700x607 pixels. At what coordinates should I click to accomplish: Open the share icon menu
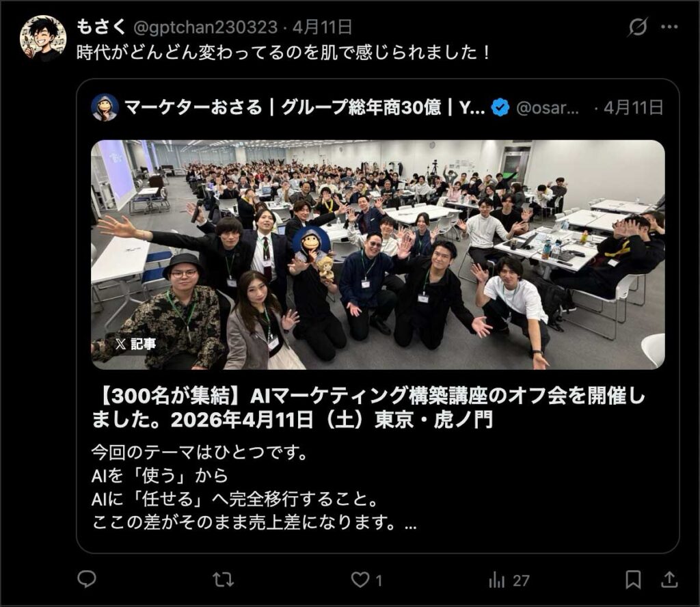point(669,580)
